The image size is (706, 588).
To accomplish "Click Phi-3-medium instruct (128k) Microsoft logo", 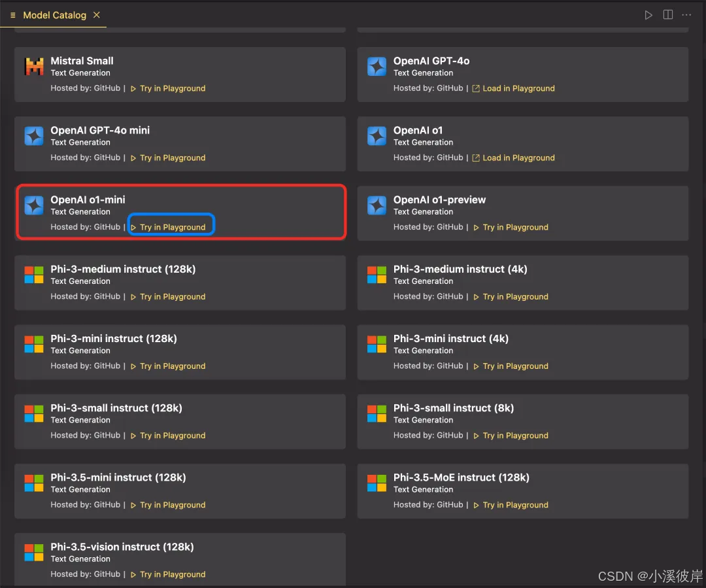I will pos(34,275).
